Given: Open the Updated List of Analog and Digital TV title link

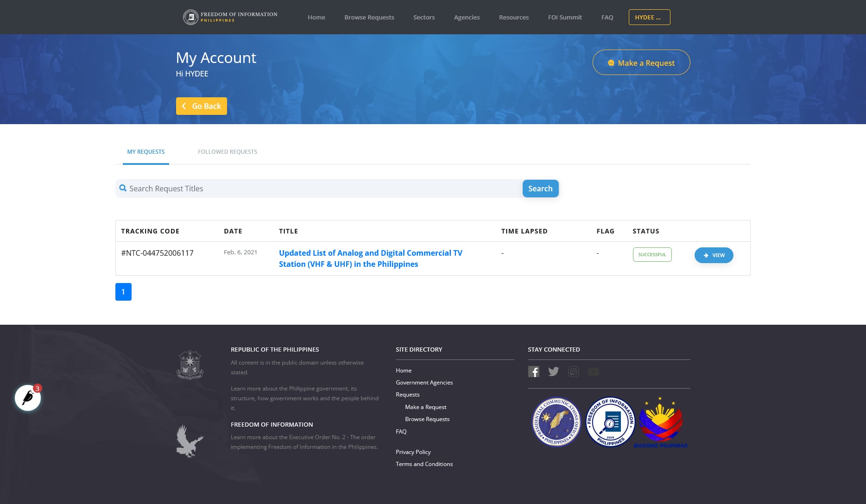Looking at the screenshot, I should [x=371, y=258].
